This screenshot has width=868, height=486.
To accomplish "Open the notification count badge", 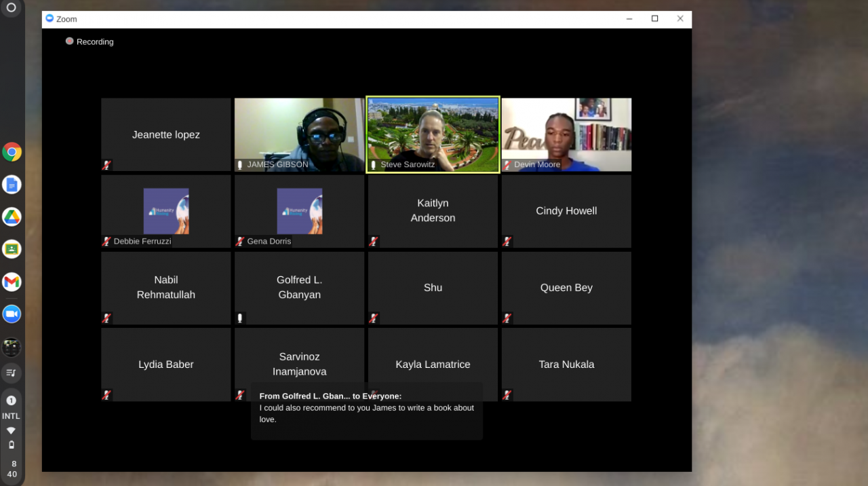I will (11, 400).
